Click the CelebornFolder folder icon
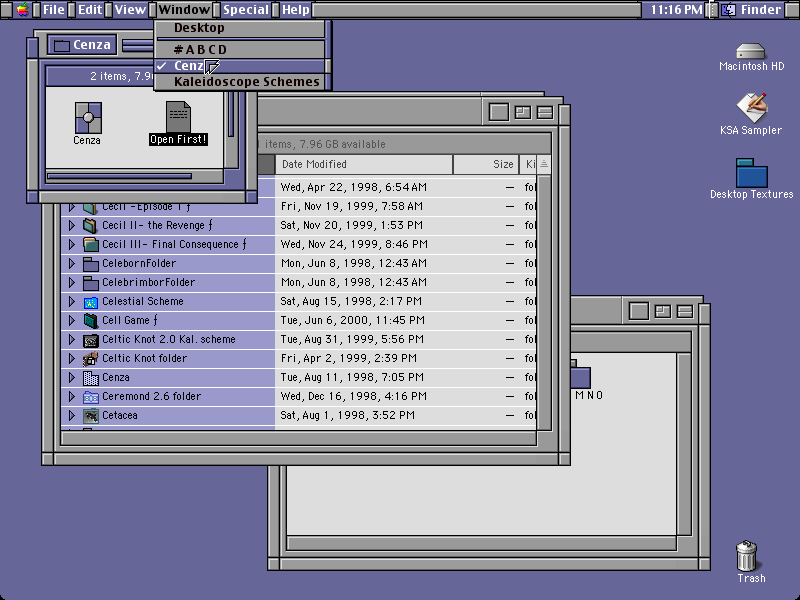This screenshot has width=800, height=600. click(90, 264)
